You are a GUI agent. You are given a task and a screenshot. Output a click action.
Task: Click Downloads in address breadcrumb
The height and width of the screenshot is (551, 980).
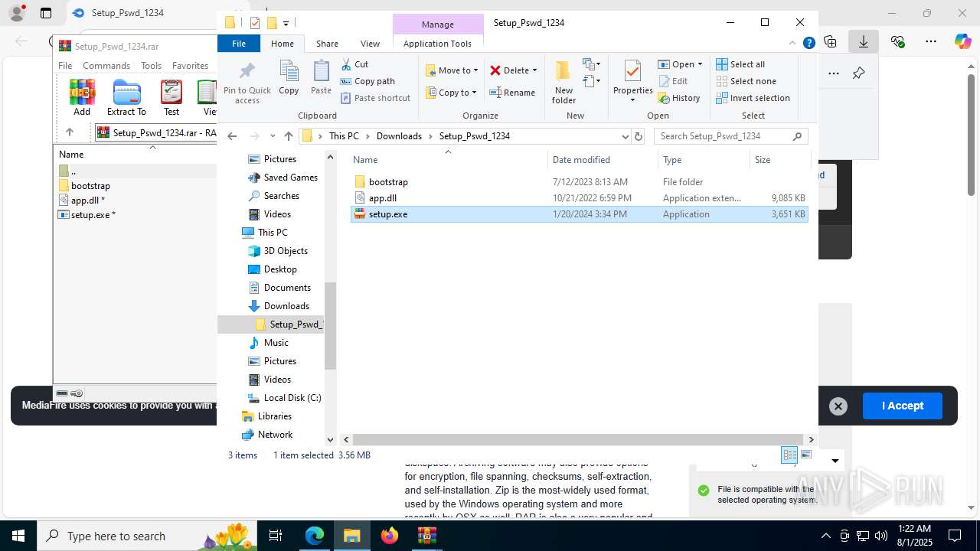coord(399,136)
